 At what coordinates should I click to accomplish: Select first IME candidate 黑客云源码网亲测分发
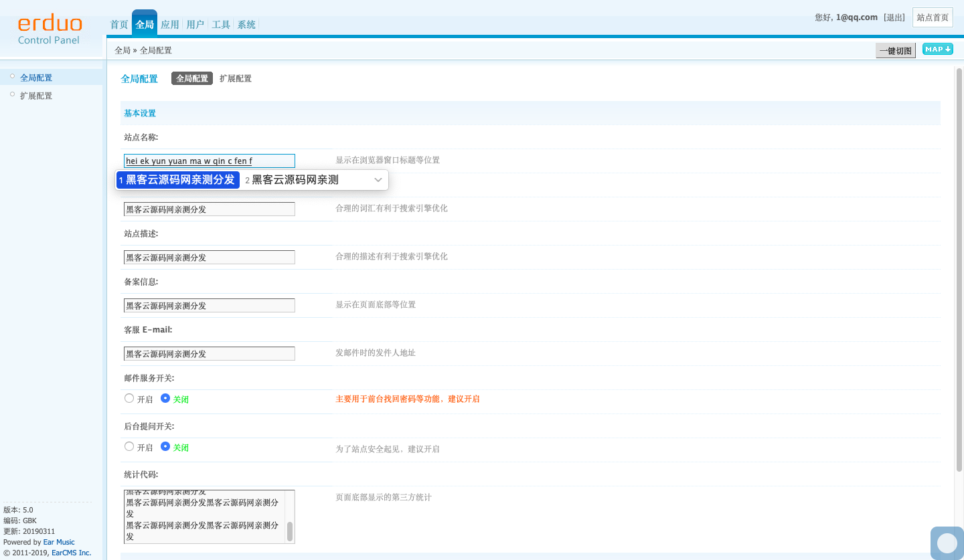click(178, 180)
